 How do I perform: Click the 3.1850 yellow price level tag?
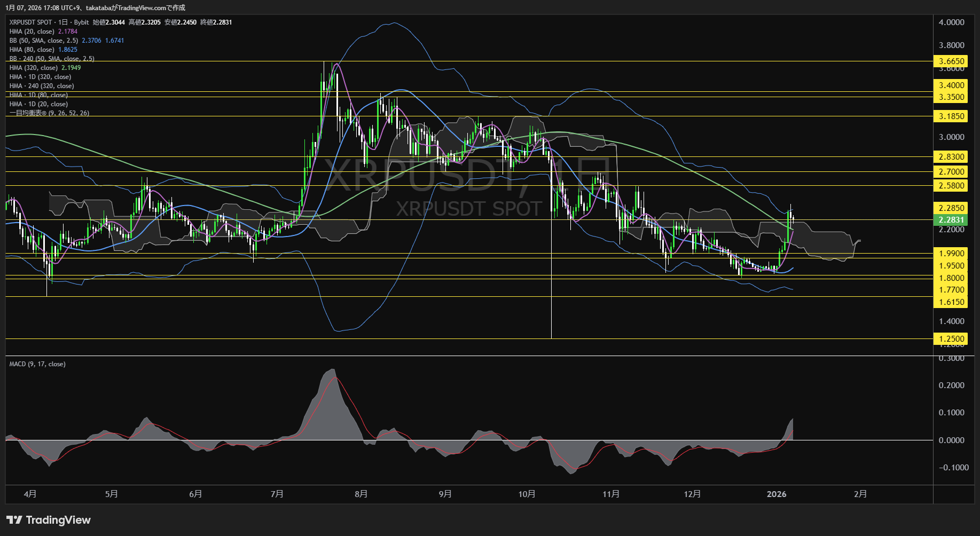click(x=951, y=116)
